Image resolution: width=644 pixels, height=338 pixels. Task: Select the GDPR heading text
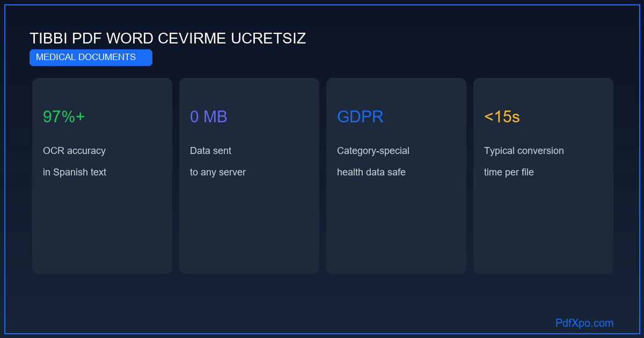point(360,116)
